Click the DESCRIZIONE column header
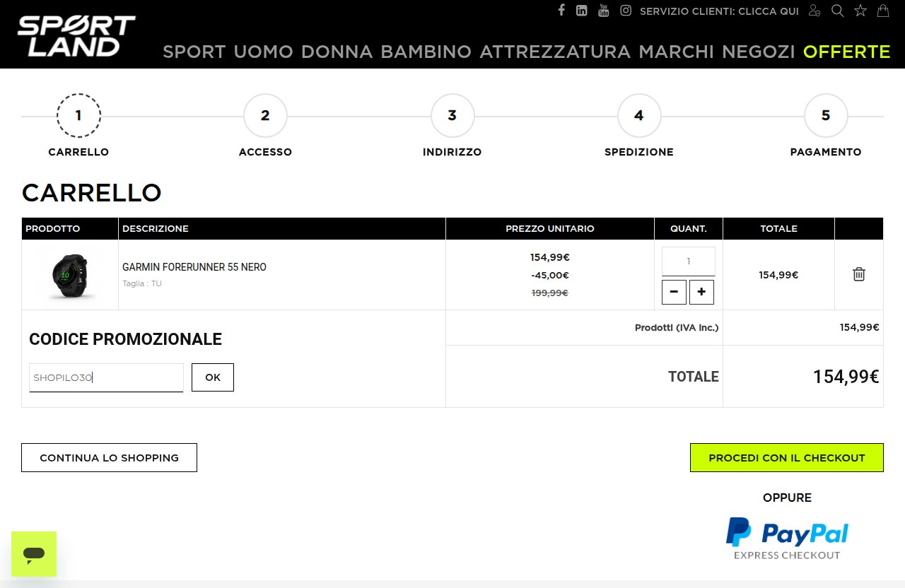The height and width of the screenshot is (588, 905). pyautogui.click(x=156, y=228)
